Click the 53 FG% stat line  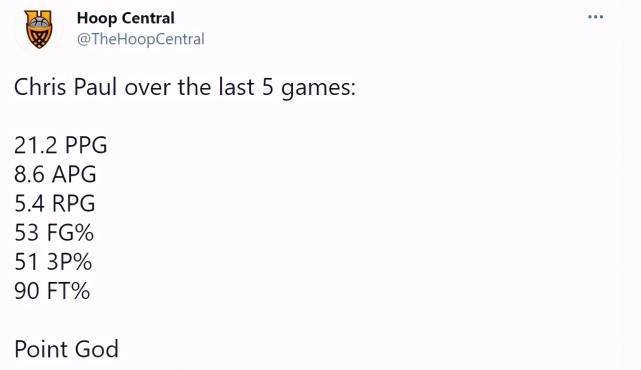pos(54,233)
